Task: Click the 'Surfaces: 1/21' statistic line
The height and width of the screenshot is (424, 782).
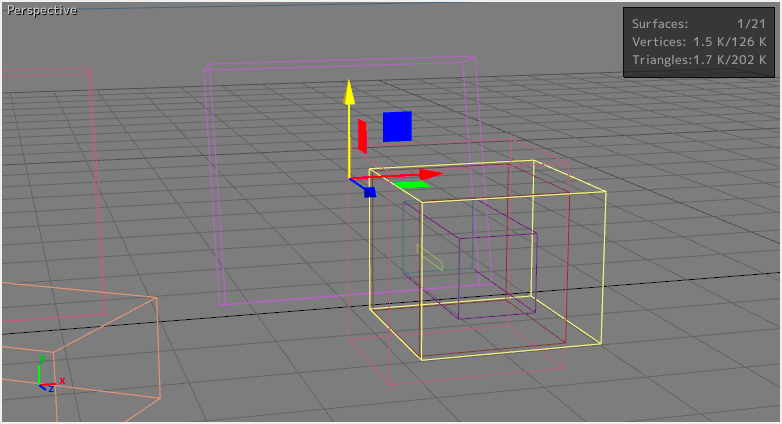Action: [x=699, y=24]
